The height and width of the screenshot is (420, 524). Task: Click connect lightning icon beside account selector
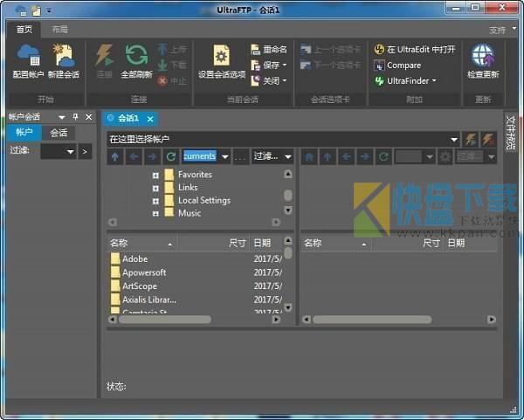click(471, 140)
